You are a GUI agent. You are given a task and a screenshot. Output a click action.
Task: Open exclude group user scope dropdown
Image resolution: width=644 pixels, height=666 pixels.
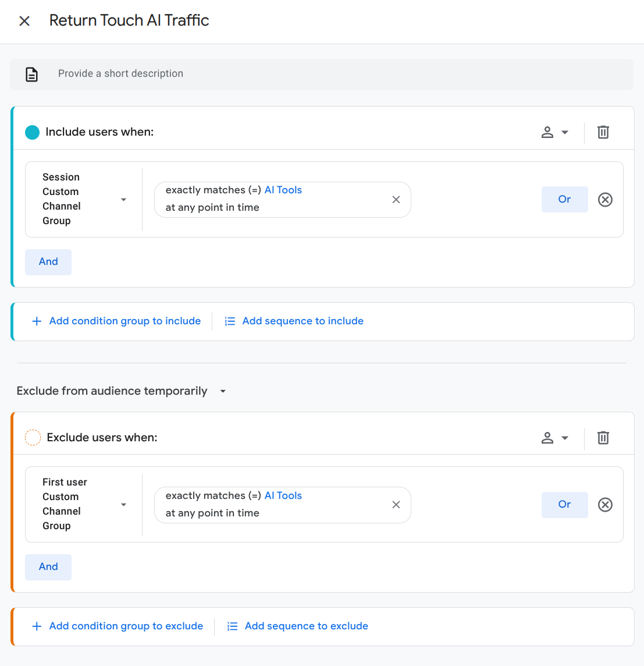pyautogui.click(x=554, y=438)
